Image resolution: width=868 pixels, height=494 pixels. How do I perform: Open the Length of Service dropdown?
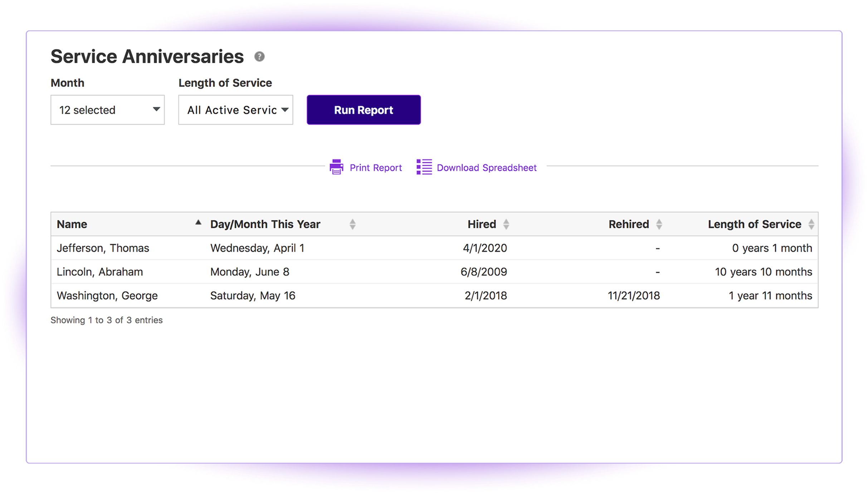click(235, 110)
